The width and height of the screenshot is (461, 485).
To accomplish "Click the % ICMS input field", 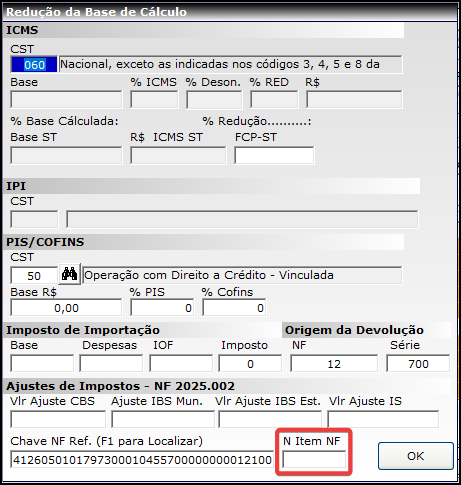I will (154, 99).
